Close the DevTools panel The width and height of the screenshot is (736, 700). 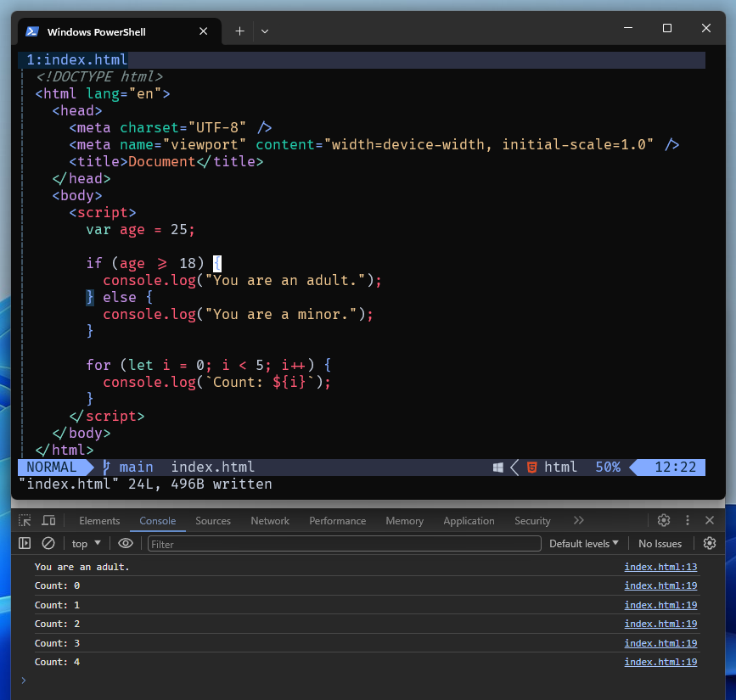tap(710, 520)
